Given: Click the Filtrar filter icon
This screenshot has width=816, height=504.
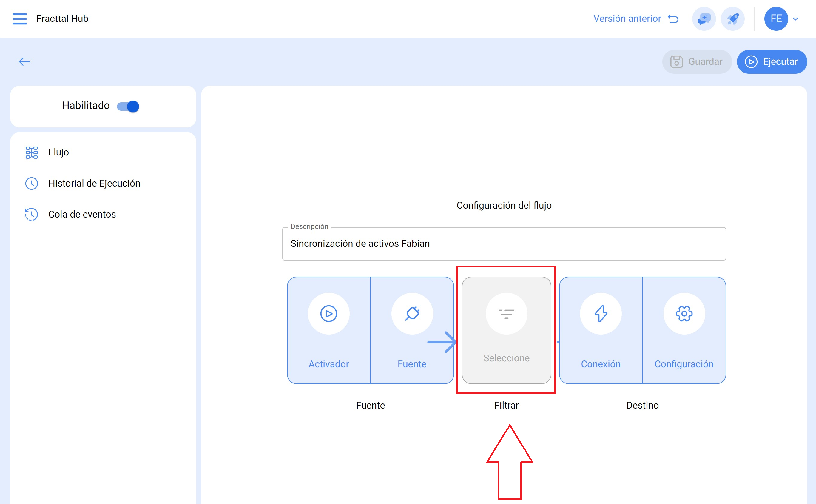Looking at the screenshot, I should pyautogui.click(x=506, y=314).
